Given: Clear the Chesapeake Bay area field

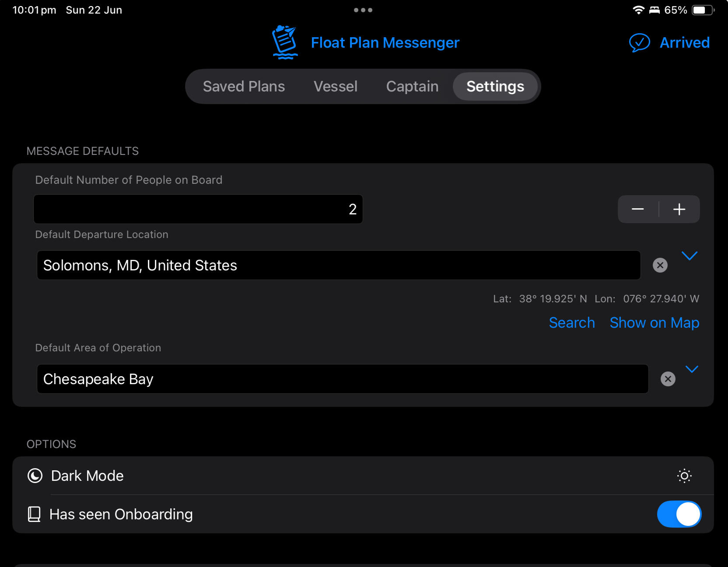Looking at the screenshot, I should [668, 379].
